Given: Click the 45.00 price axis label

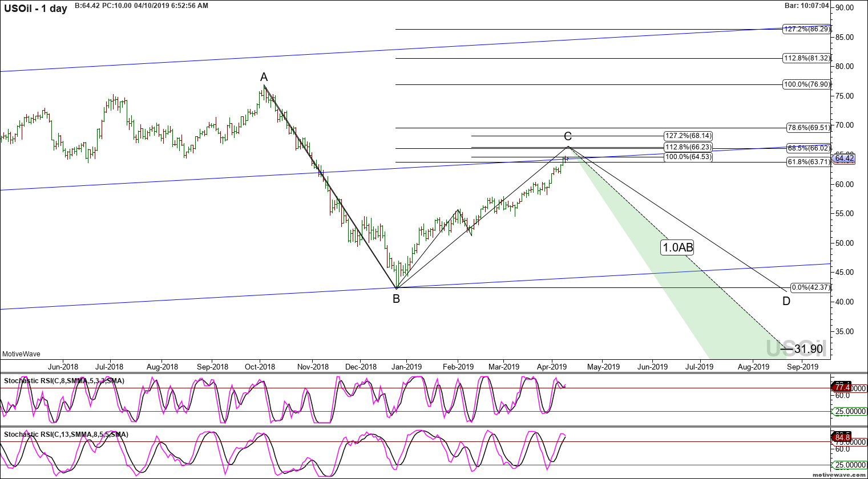Looking at the screenshot, I should click(844, 273).
